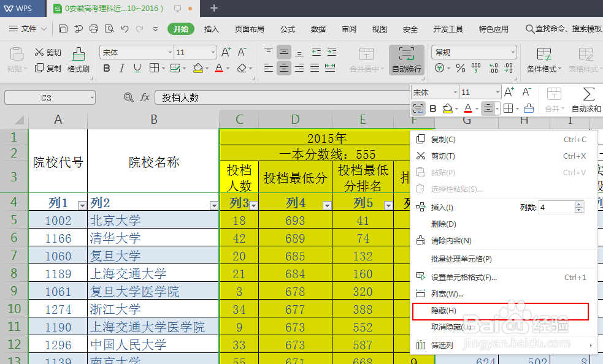Click the Borders icon in ribbon
Viewport: 603px width, 364px height.
coord(154,69)
